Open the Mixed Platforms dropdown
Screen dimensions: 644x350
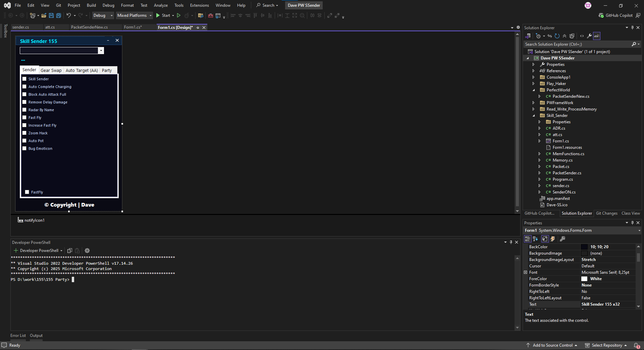(x=135, y=15)
